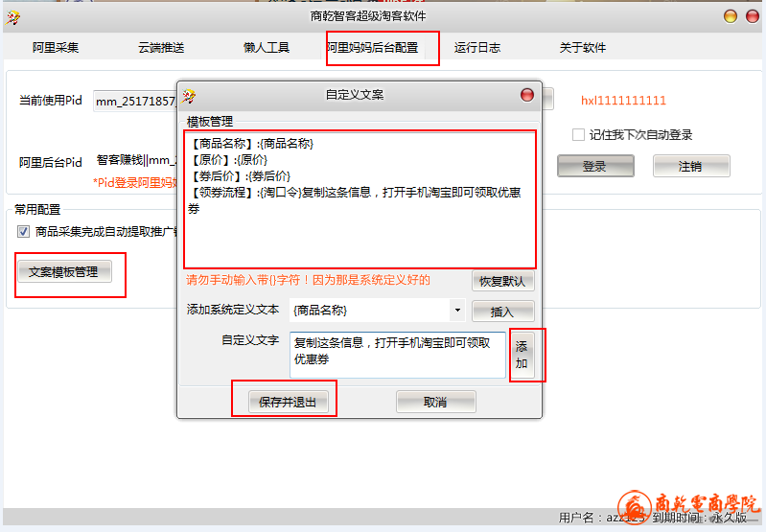Image resolution: width=766 pixels, height=532 pixels.
Task: Click the 注销 button
Action: point(691,166)
